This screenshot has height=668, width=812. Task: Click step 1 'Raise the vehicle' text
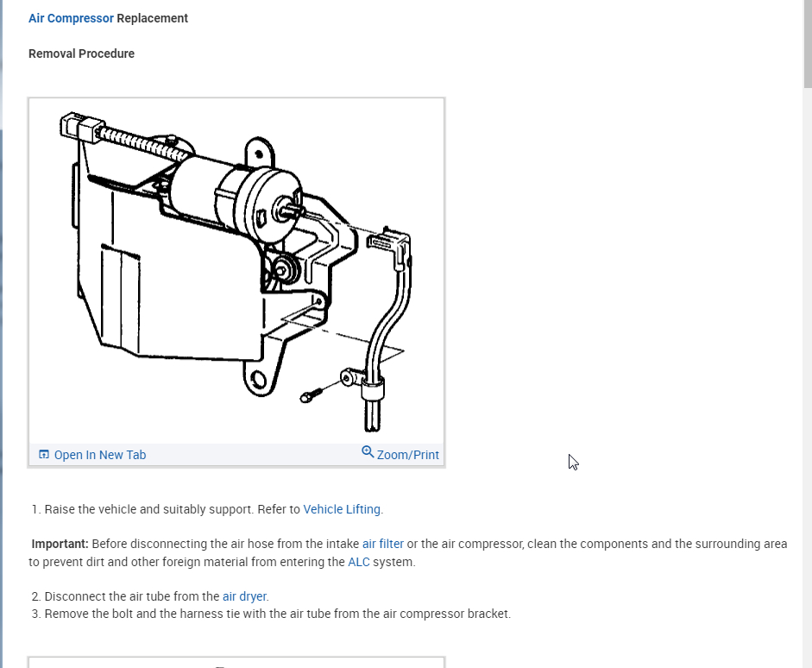coord(214,509)
